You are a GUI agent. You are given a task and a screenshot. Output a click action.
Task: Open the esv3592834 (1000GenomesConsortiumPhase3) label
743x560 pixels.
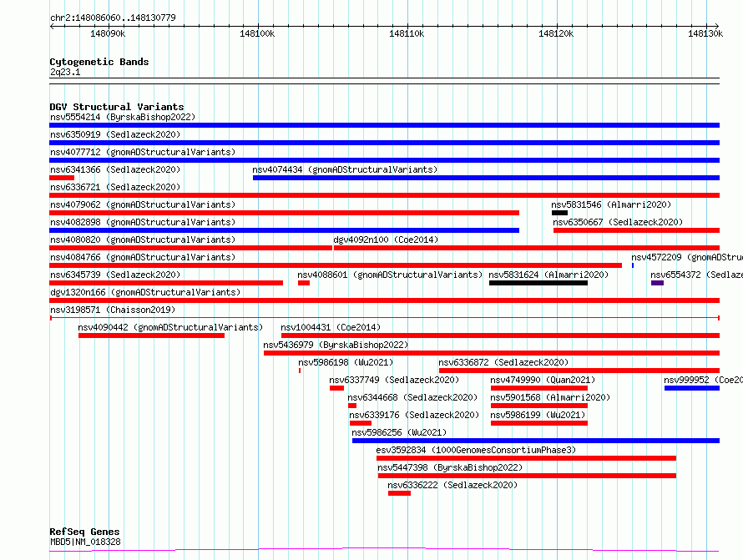[476, 450]
